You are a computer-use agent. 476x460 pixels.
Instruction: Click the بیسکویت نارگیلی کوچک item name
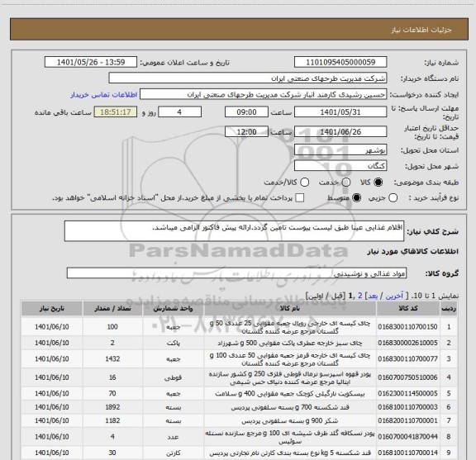pyautogui.click(x=290, y=394)
